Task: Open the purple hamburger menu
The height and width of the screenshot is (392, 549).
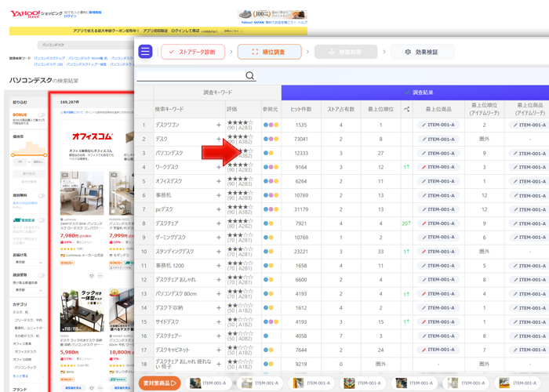Action: [x=146, y=52]
